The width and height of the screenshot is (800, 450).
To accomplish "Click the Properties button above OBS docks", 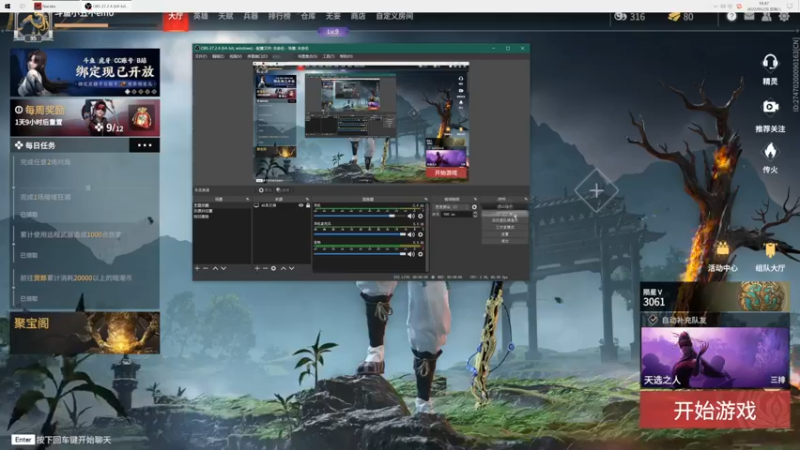I will [265, 190].
